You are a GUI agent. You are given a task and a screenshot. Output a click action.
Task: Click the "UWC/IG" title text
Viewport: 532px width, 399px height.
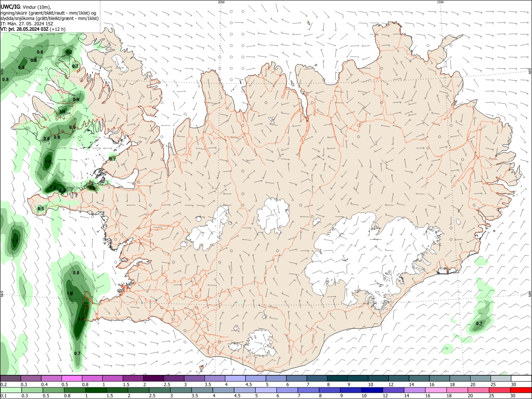coord(10,7)
